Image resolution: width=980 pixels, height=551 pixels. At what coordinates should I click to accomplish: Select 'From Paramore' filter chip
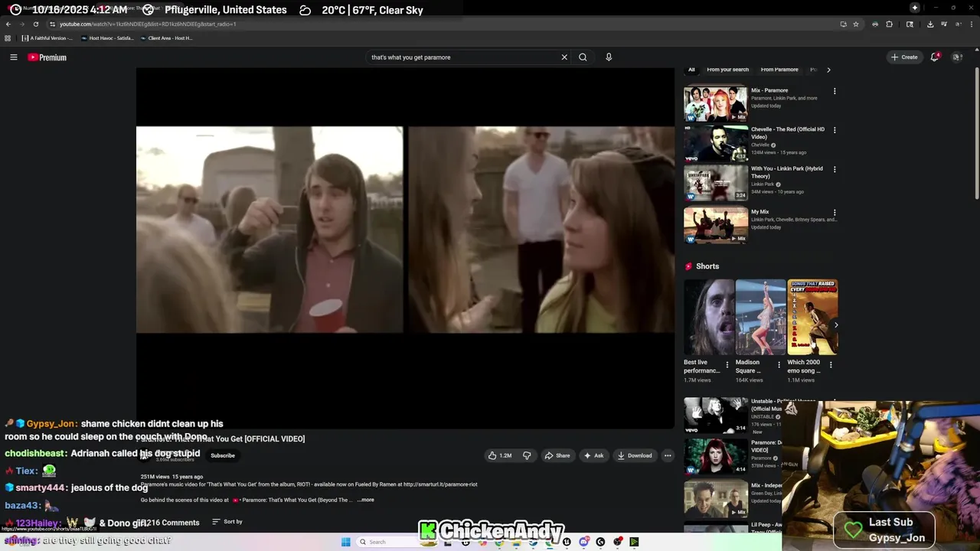click(779, 70)
